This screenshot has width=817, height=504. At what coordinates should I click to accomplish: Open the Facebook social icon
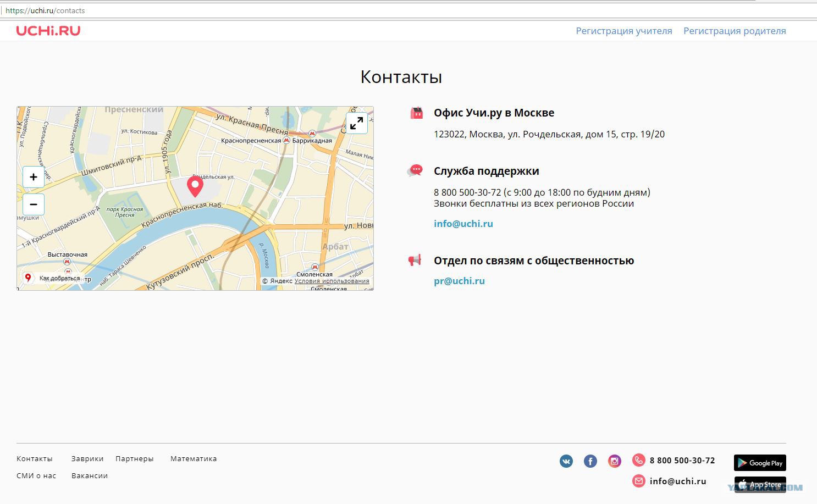tap(590, 461)
